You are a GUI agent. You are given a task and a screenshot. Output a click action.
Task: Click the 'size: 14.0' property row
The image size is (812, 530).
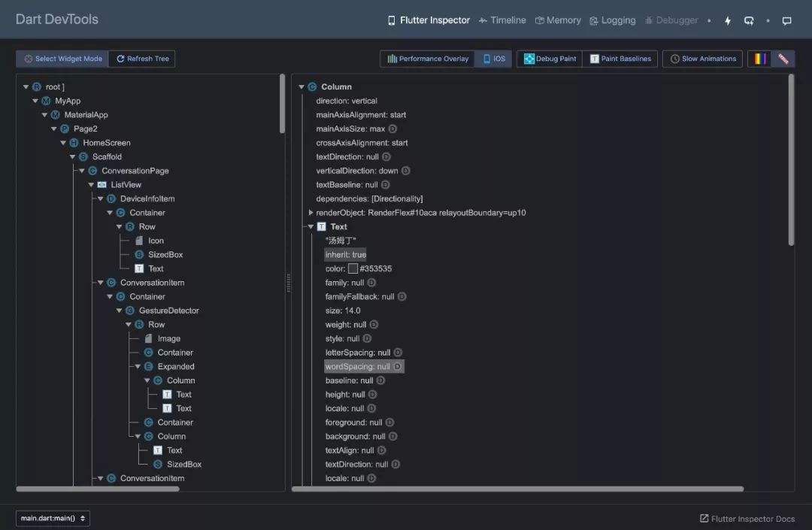click(x=343, y=310)
